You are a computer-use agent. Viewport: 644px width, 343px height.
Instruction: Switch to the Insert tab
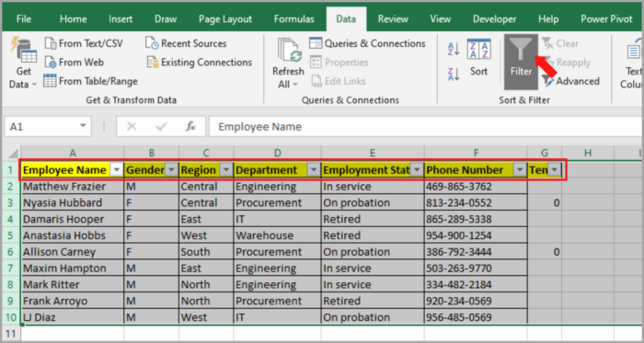[x=121, y=19]
